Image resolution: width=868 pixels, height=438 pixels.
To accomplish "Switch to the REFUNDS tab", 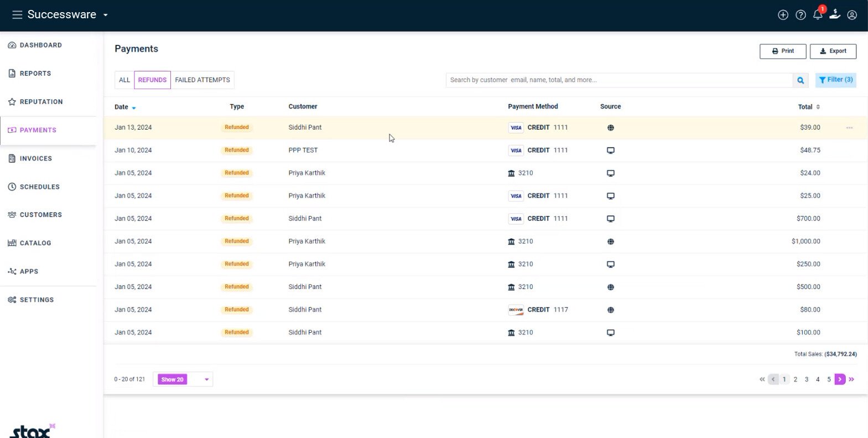I will (152, 80).
